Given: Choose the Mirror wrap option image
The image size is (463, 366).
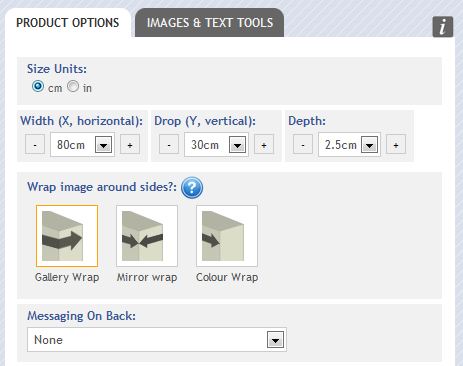Looking at the screenshot, I should click(147, 236).
